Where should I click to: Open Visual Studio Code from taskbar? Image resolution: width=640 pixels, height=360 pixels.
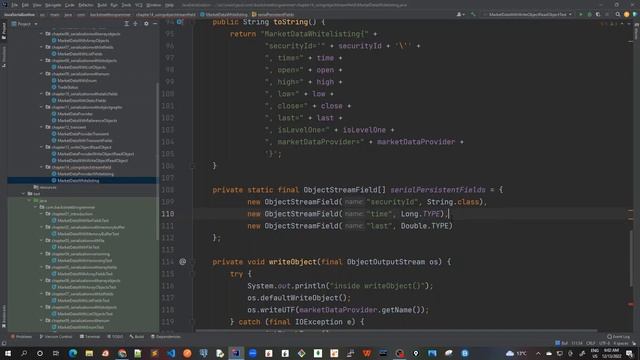[x=171, y=353]
